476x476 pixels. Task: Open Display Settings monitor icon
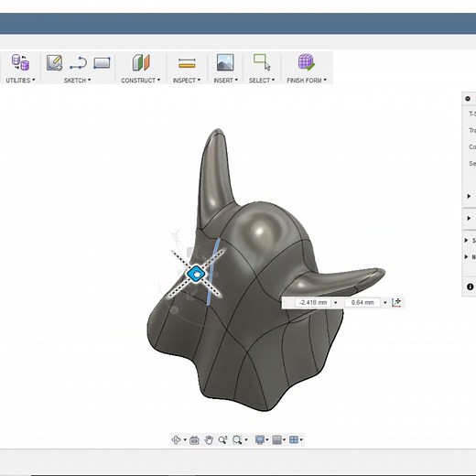click(x=260, y=439)
